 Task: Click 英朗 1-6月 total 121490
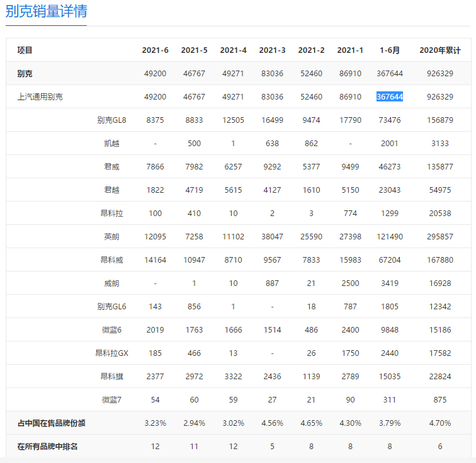pyautogui.click(x=390, y=237)
